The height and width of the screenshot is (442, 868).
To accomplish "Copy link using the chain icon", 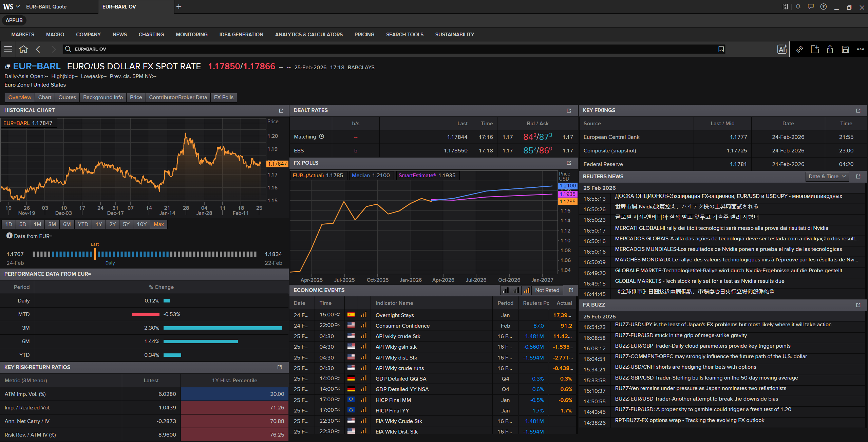I will point(800,49).
